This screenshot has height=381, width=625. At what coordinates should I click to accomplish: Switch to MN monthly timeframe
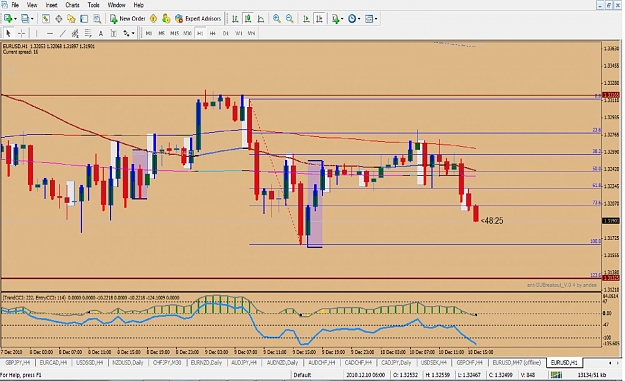tap(251, 33)
